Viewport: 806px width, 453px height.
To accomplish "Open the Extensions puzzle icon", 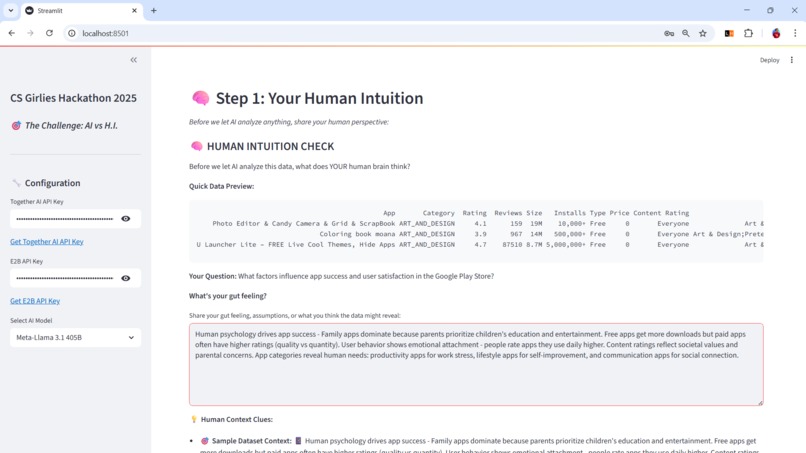I will [x=748, y=33].
